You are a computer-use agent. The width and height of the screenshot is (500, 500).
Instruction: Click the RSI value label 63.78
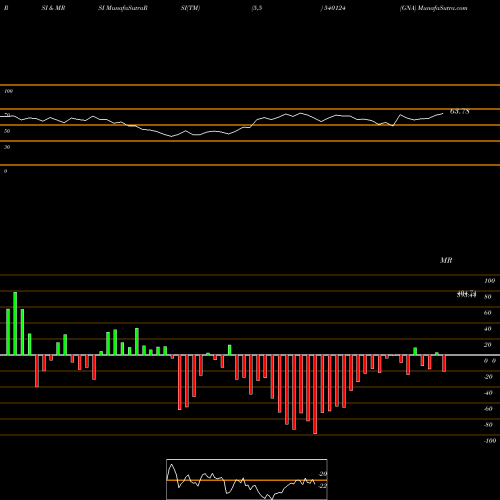(460, 111)
